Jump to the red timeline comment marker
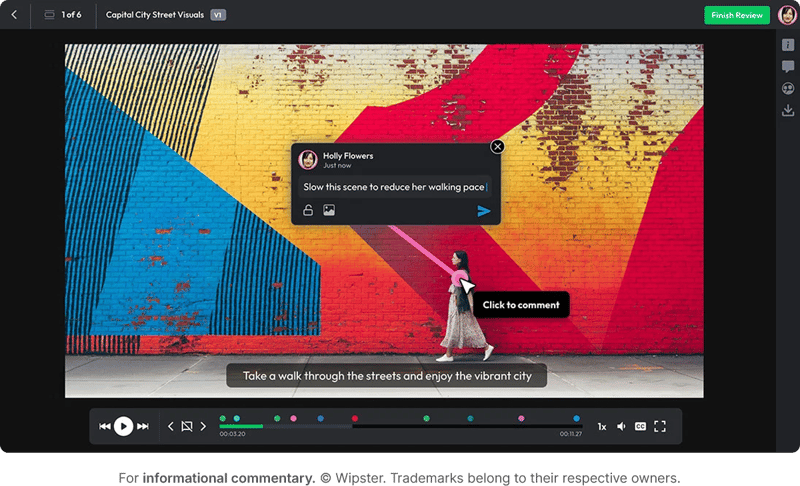 (x=355, y=418)
